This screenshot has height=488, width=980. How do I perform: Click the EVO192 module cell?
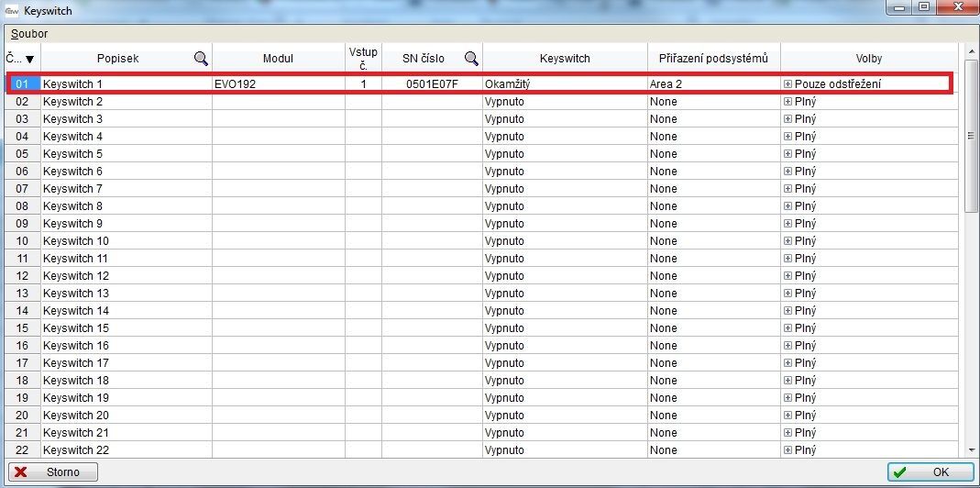(278, 84)
